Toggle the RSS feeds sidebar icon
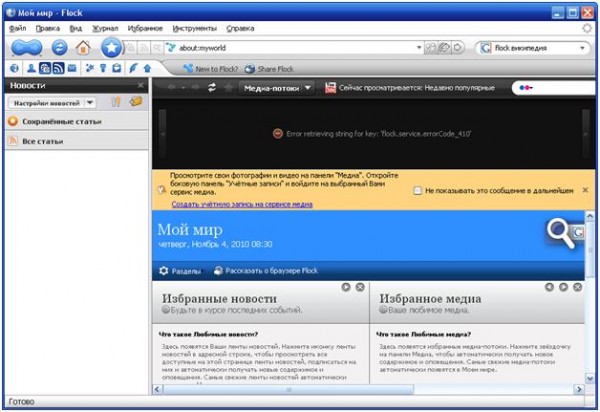This screenshot has width=600, height=412. 58,68
